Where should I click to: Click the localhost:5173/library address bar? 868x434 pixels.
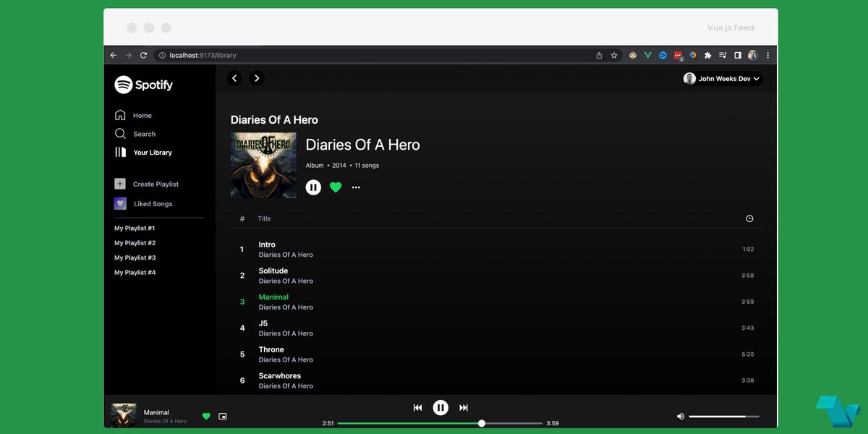click(x=388, y=55)
